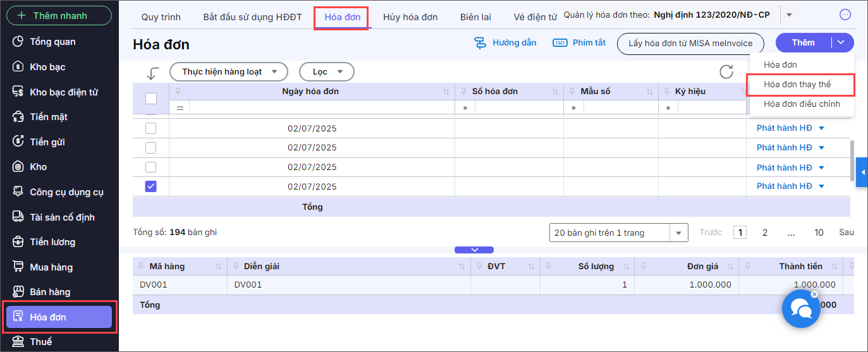868x352 pixels.
Task: Uncheck the checked invoice row checkbox
Action: [151, 186]
